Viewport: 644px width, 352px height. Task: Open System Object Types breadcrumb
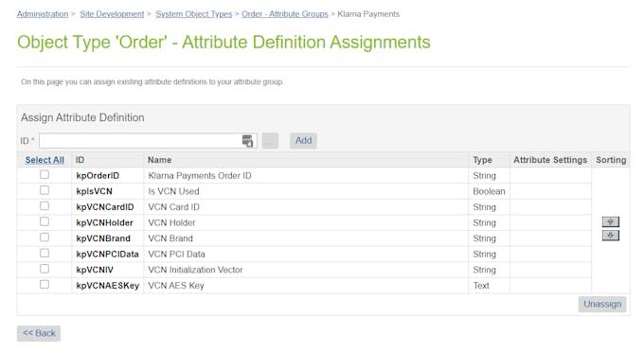(x=194, y=14)
